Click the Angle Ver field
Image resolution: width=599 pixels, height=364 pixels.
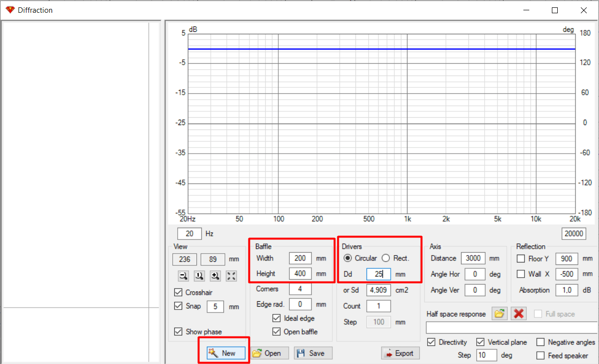475,290
